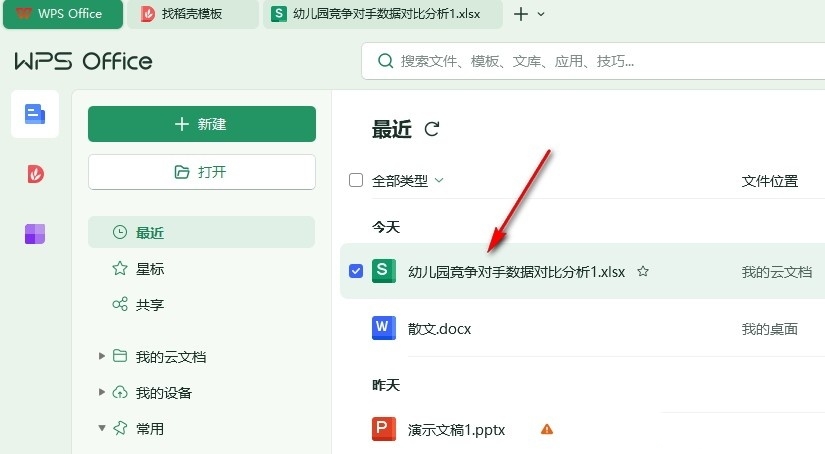
Task: Expand the 我的设备 tree node
Action: (x=102, y=392)
